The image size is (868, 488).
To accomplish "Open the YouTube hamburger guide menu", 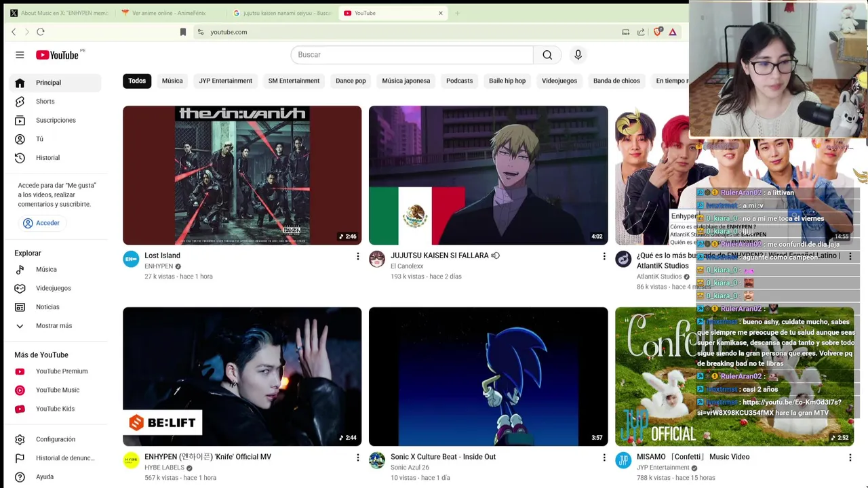I will tap(20, 55).
